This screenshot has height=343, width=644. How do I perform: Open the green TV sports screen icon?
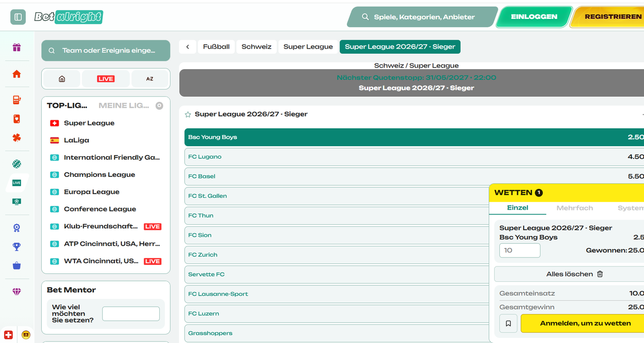tap(17, 202)
